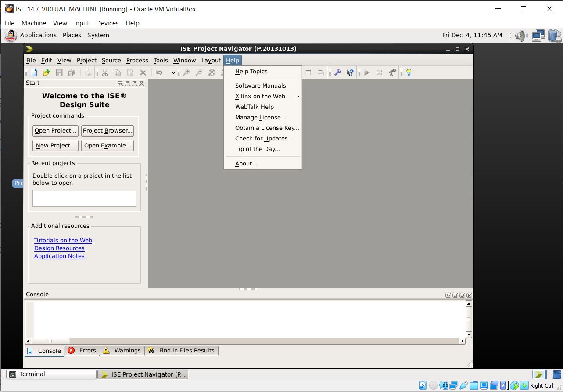The width and height of the screenshot is (563, 392).
Task: Click the Sigma summary toolbar icon
Action: [380, 72]
